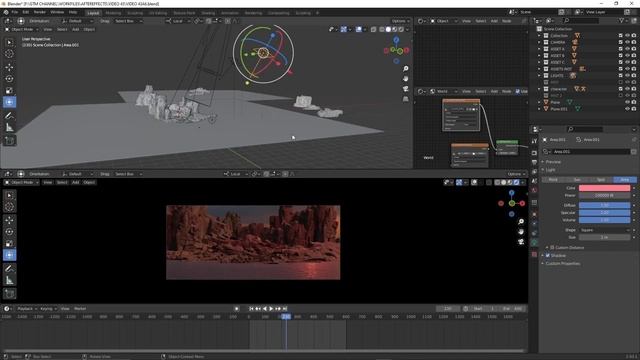Expand the Custom Properties panel
The height and width of the screenshot is (360, 640).
[562, 263]
